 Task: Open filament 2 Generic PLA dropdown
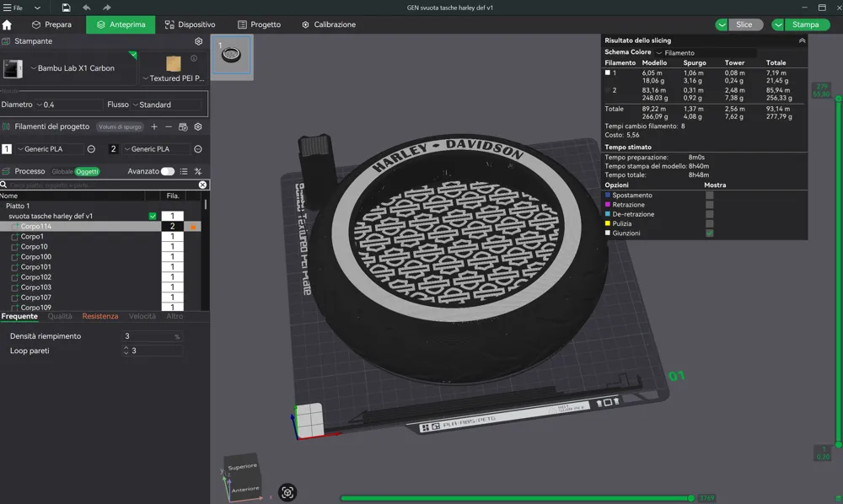[156, 149]
